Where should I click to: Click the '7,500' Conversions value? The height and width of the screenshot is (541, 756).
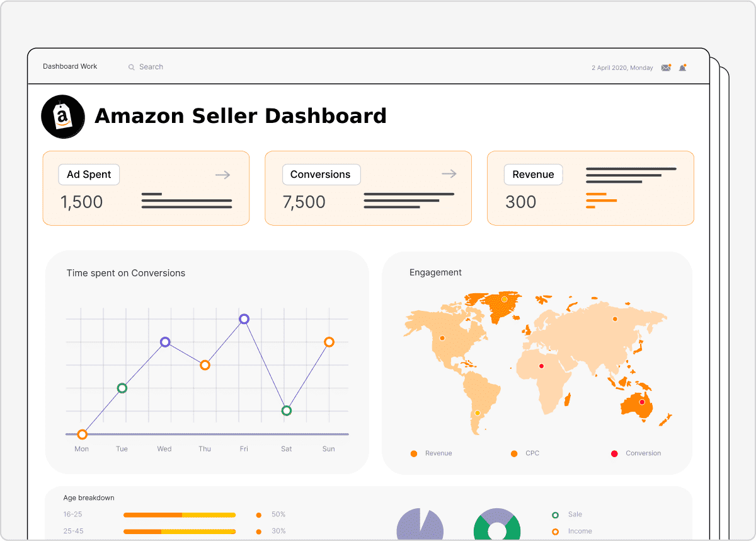(x=304, y=202)
